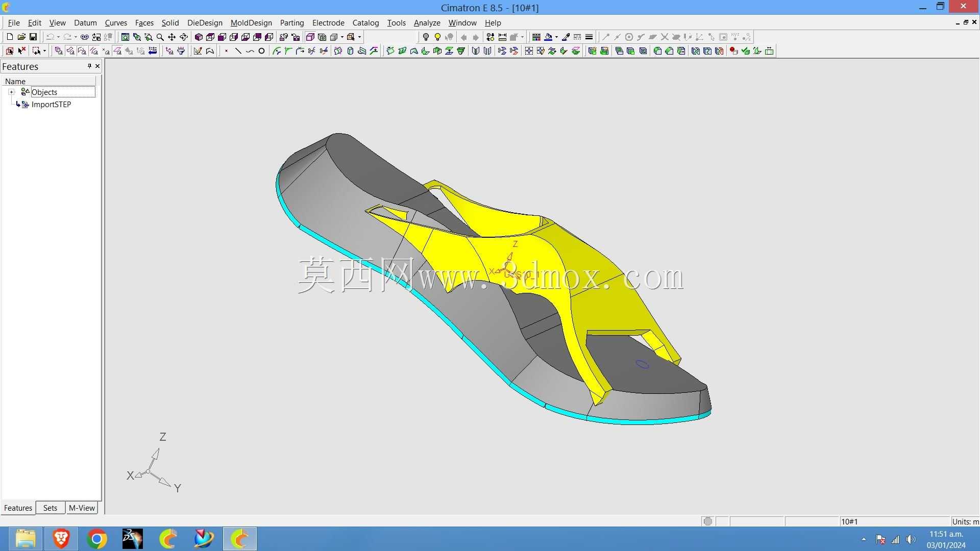Activate the Pan four-arrow tool
This screenshot has height=551, width=980.
click(x=172, y=37)
